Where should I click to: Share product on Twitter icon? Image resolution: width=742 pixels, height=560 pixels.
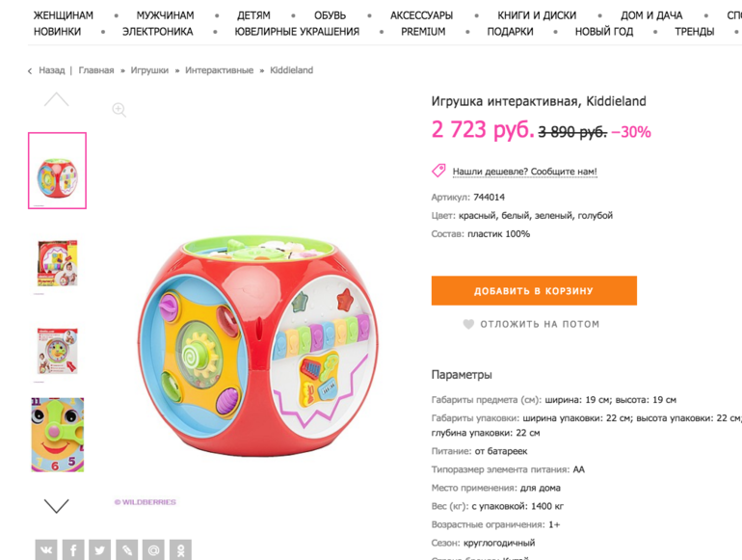[99, 549]
